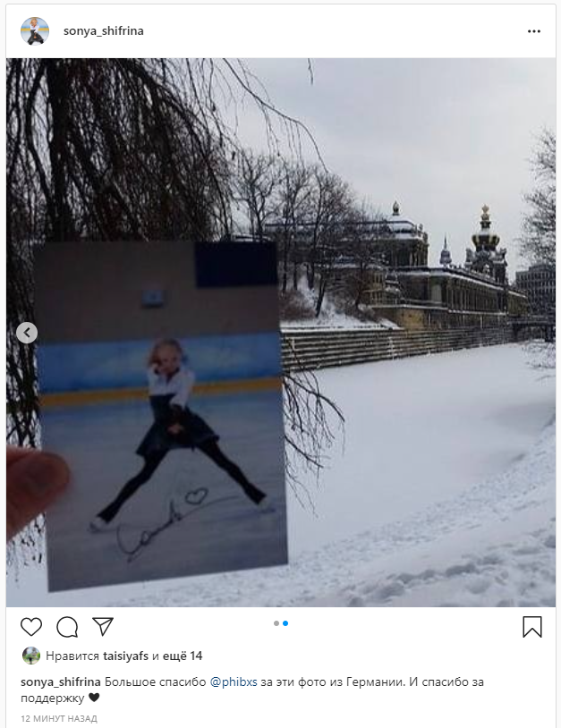This screenshot has height=728, width=561.
Task: Share the post using the paper plane icon
Action: [103, 626]
